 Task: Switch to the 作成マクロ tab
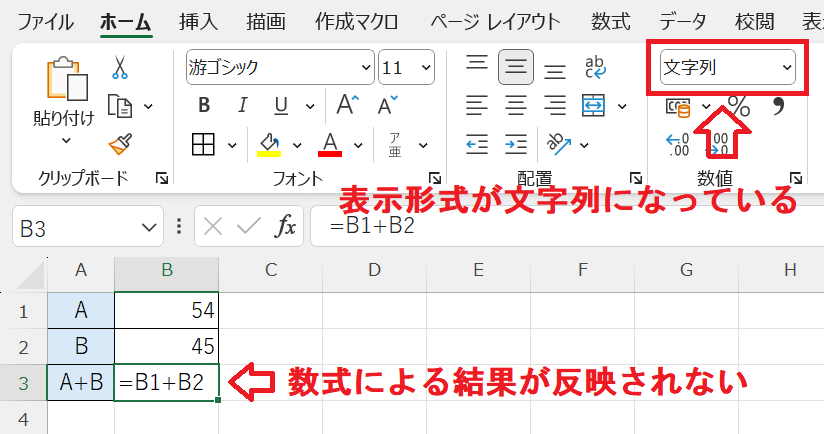pyautogui.click(x=357, y=22)
